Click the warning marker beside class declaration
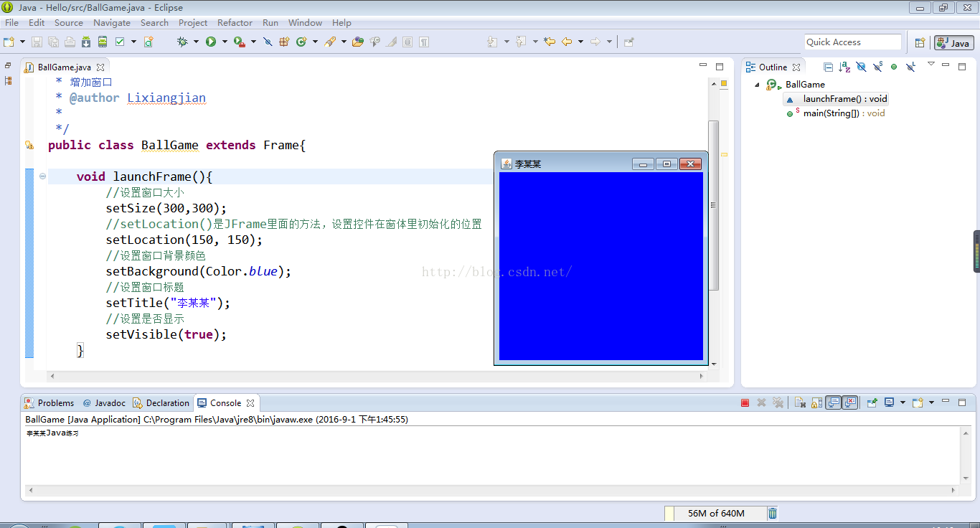Viewport: 980px width, 528px height. [x=29, y=145]
